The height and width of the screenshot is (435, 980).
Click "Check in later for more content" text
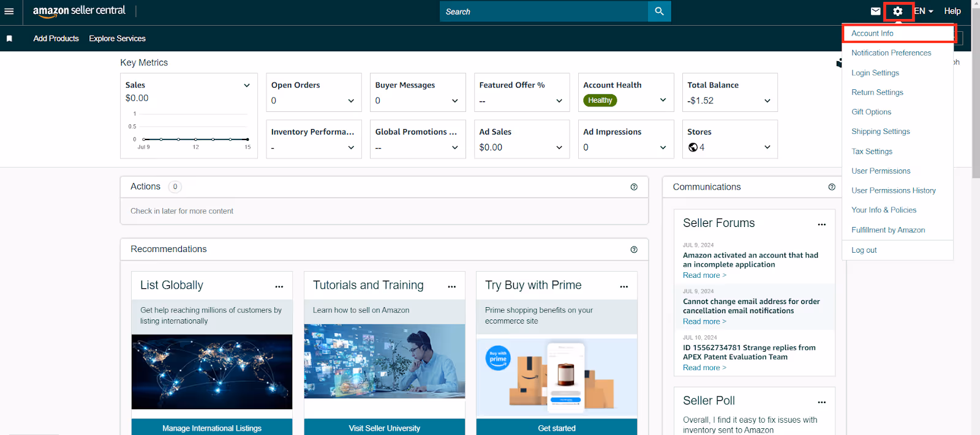pyautogui.click(x=182, y=211)
